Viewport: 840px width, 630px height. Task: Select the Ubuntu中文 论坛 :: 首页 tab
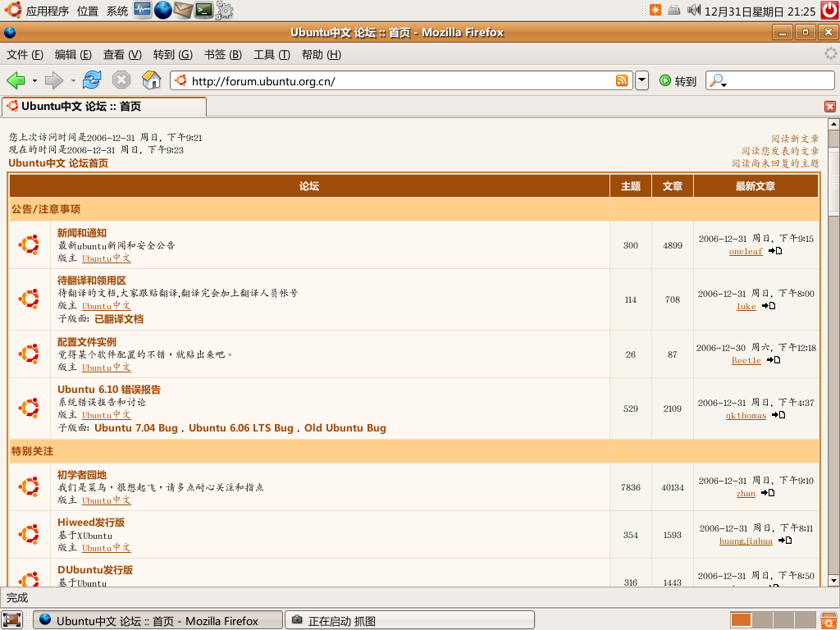click(x=104, y=107)
